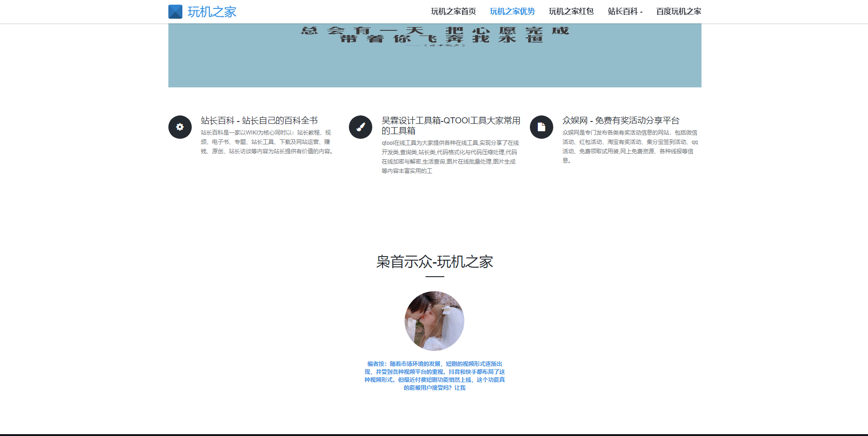
Task: Select the pen tool icon in the middle column
Action: (x=361, y=127)
